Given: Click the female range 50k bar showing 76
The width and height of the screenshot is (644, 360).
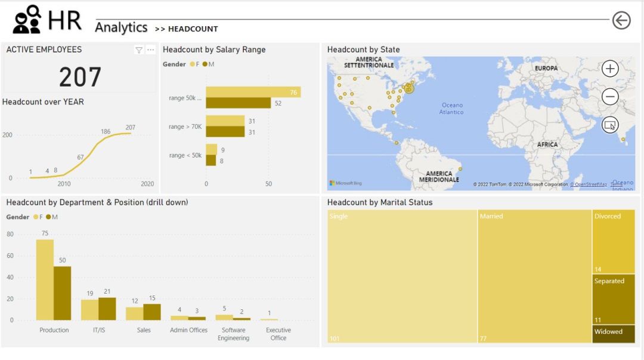Looking at the screenshot, I should (253, 92).
